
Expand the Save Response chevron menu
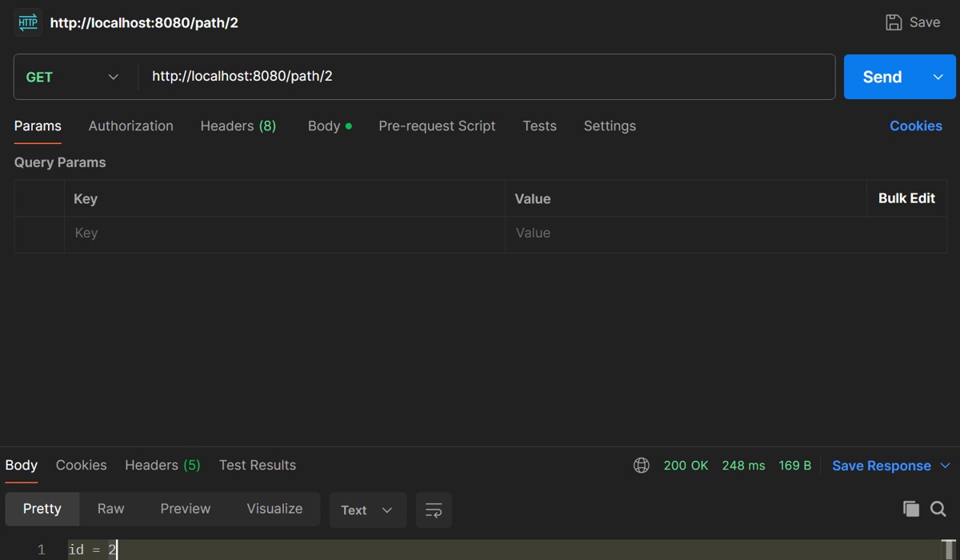click(x=945, y=466)
